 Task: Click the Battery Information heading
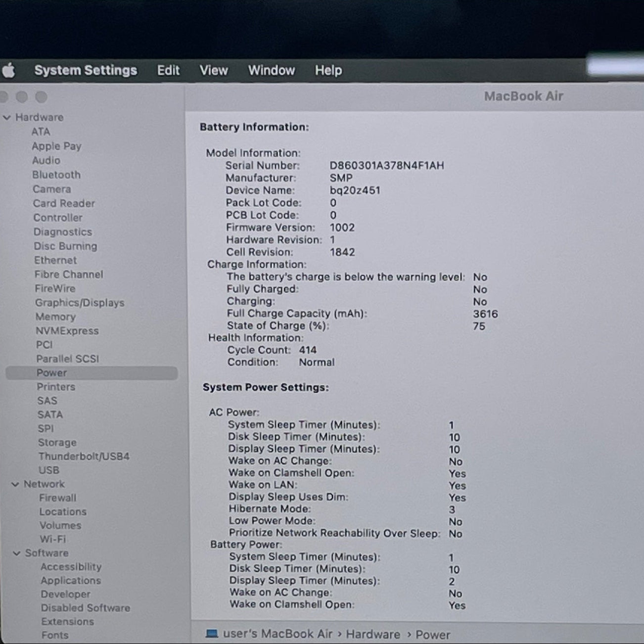pyautogui.click(x=254, y=127)
